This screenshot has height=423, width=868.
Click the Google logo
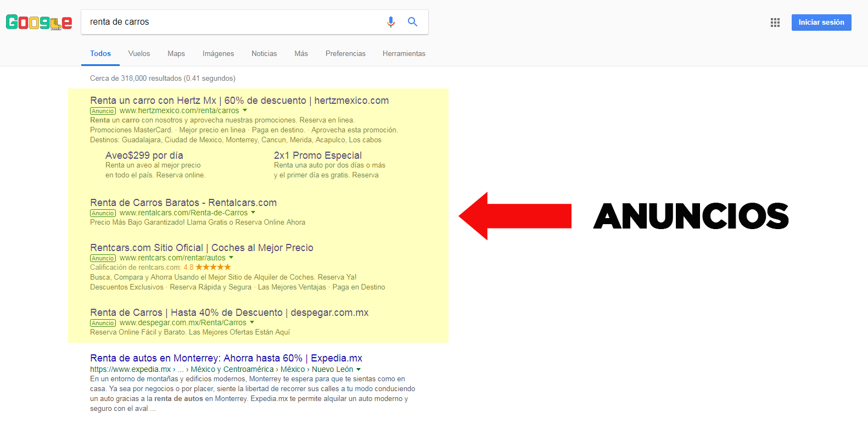tap(39, 22)
